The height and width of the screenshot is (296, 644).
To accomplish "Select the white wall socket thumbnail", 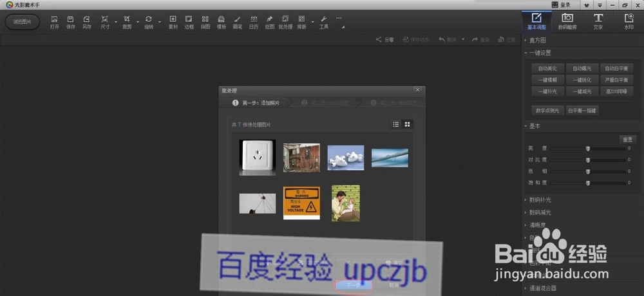I will [258, 158].
